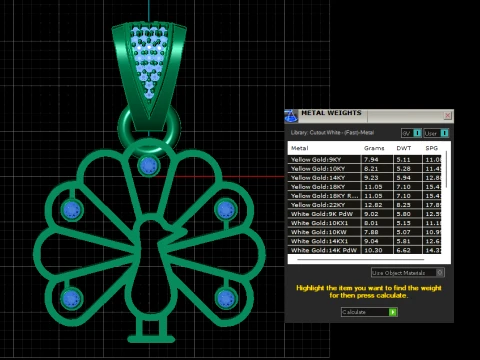Select the Yellow Gold:9KY row
480x360 pixels.
pos(365,159)
